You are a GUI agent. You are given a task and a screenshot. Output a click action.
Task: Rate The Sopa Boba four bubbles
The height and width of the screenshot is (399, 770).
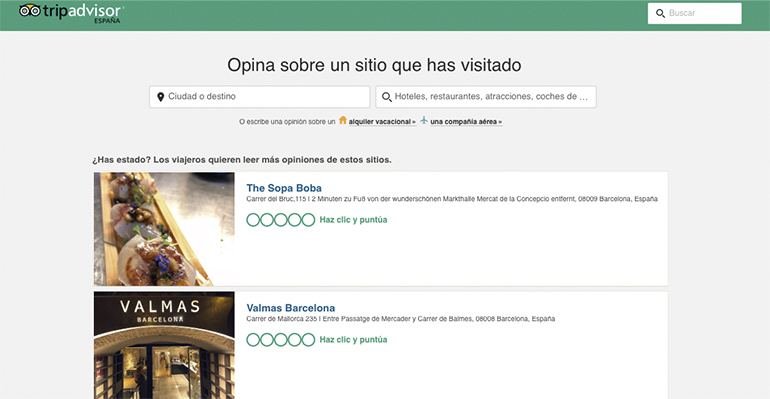coord(294,220)
